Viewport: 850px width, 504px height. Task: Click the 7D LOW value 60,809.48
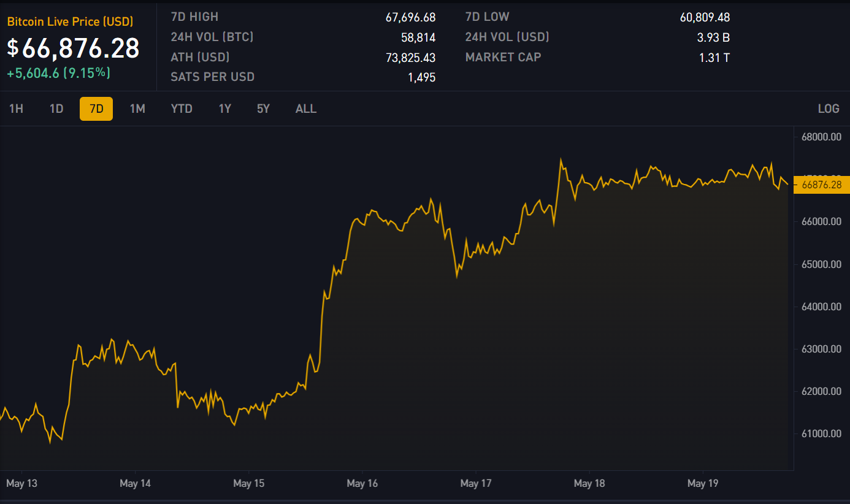(705, 17)
